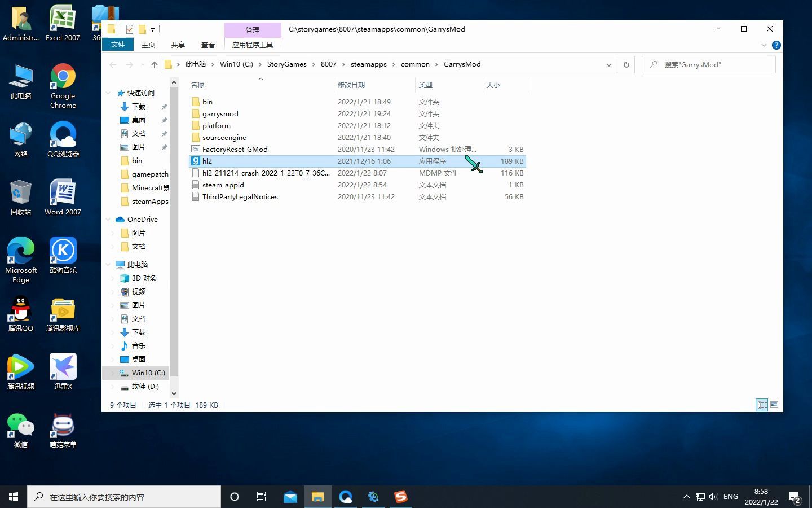The width and height of the screenshot is (812, 508).
Task: Click the Back navigation arrow
Action: pos(113,64)
